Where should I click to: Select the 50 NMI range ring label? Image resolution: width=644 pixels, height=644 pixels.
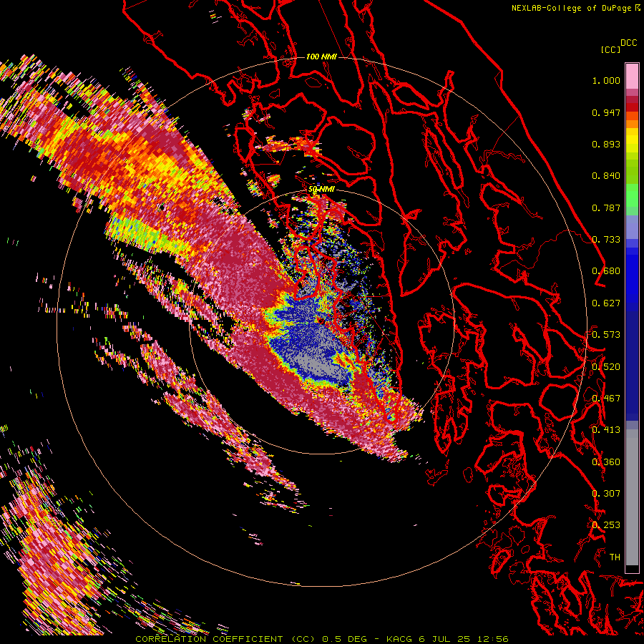(321, 190)
